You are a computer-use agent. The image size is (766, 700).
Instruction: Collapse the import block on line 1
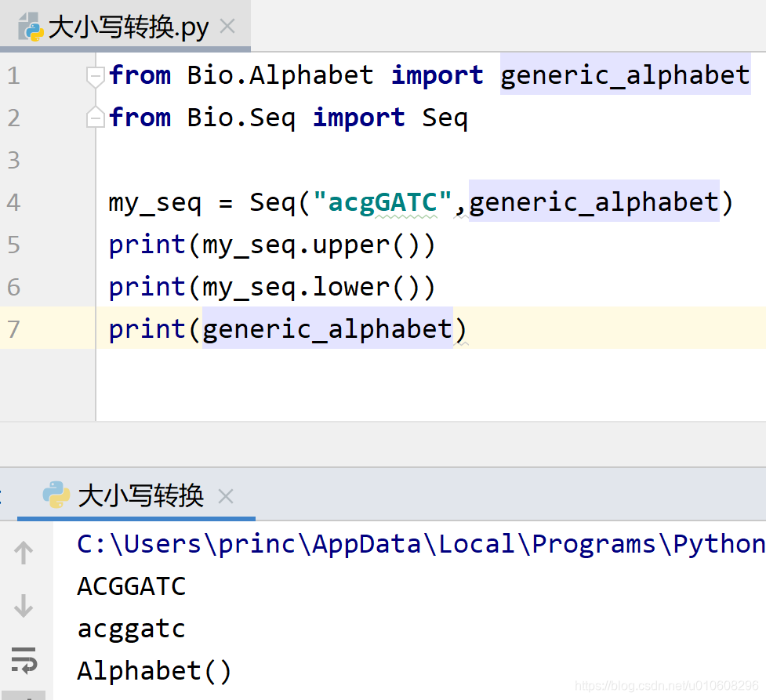point(94,75)
